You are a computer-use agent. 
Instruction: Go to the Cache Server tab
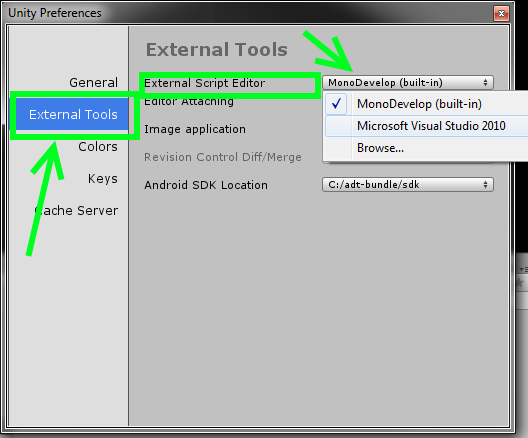(77, 210)
